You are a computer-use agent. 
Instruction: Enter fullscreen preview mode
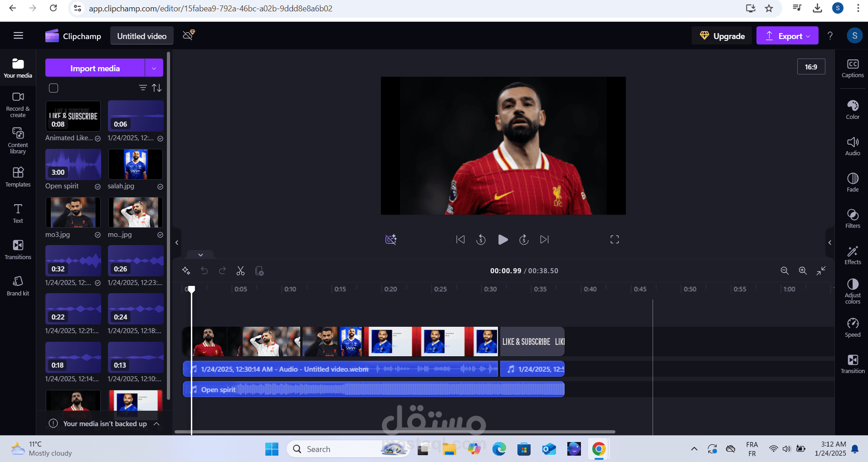tap(614, 239)
